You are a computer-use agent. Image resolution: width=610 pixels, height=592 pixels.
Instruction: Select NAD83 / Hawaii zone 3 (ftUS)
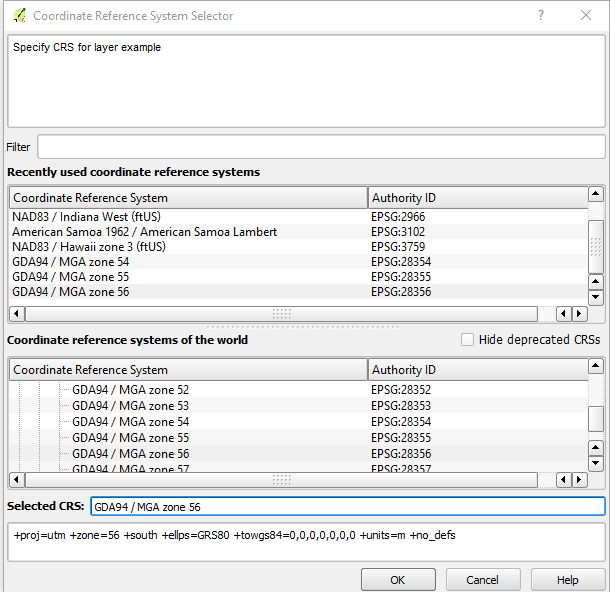pos(89,247)
